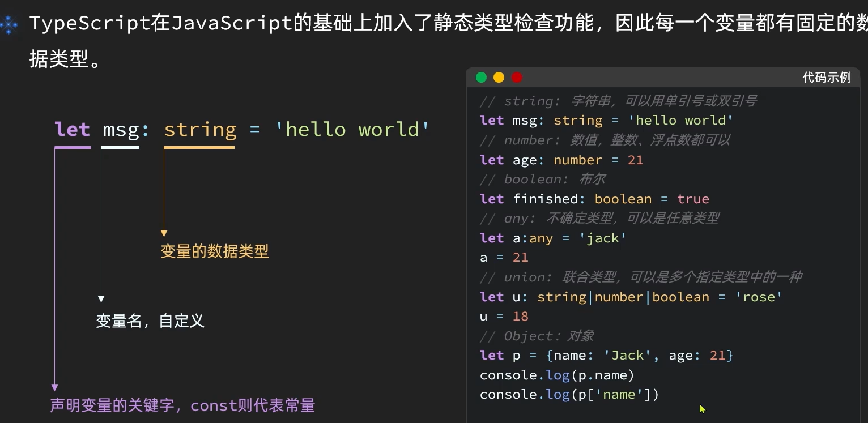Click the '声明变量的关键字，const则代表常量' label

(182, 405)
